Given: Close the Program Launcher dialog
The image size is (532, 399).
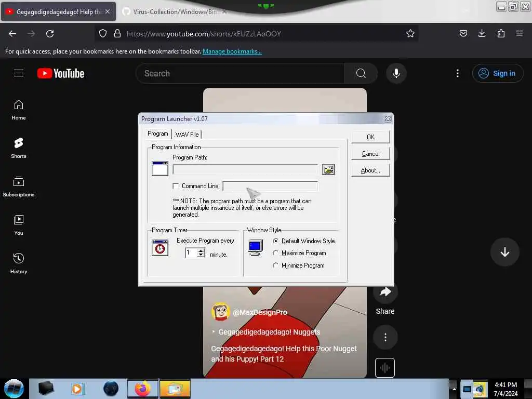Looking at the screenshot, I should tap(388, 119).
